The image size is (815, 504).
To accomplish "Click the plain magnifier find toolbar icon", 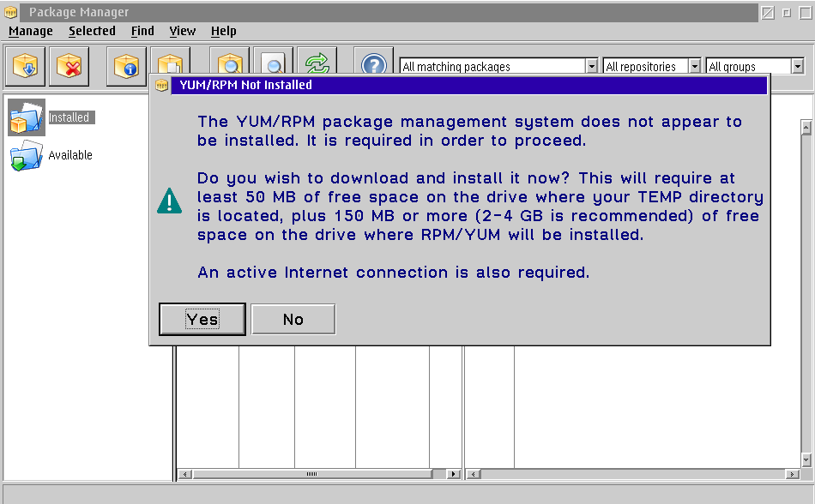I will click(x=274, y=61).
